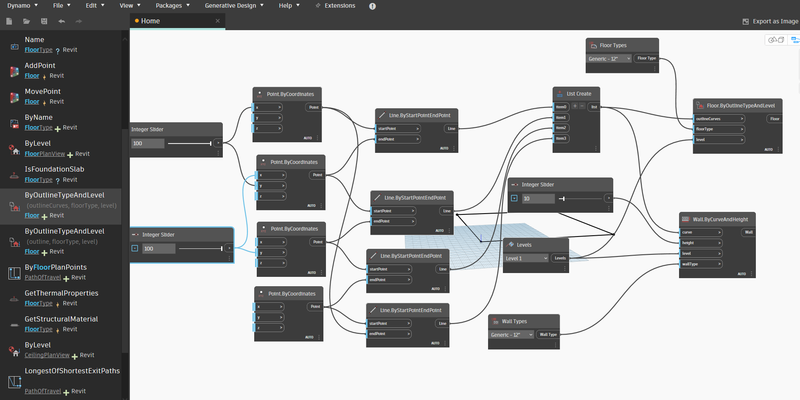This screenshot has width=800, height=400.
Task: Open the File menu
Action: coord(62,6)
